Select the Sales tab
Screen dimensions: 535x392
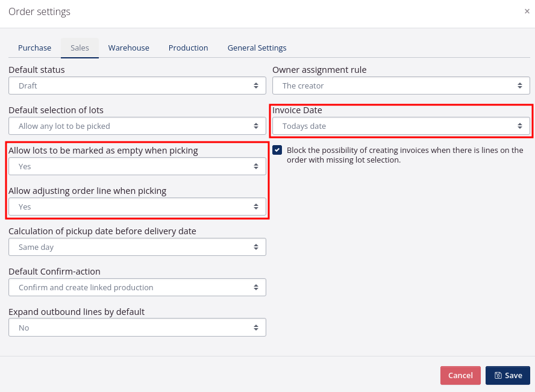[80, 48]
